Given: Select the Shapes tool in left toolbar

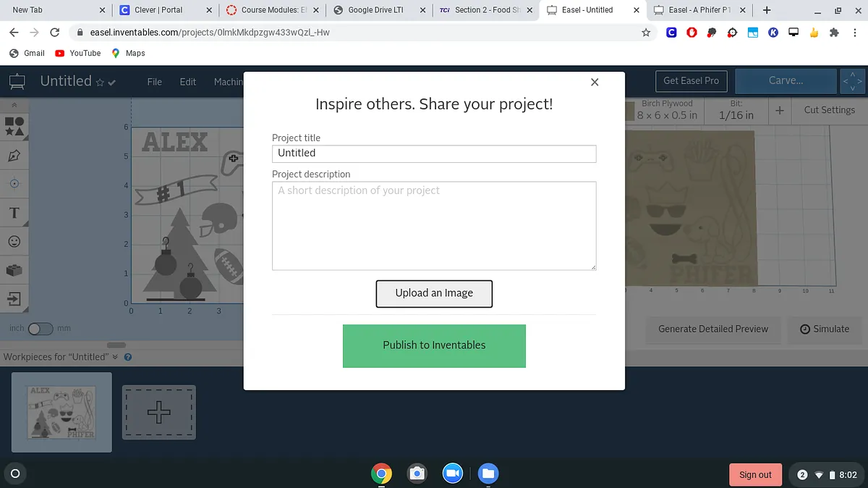Looking at the screenshot, I should click(x=14, y=127).
